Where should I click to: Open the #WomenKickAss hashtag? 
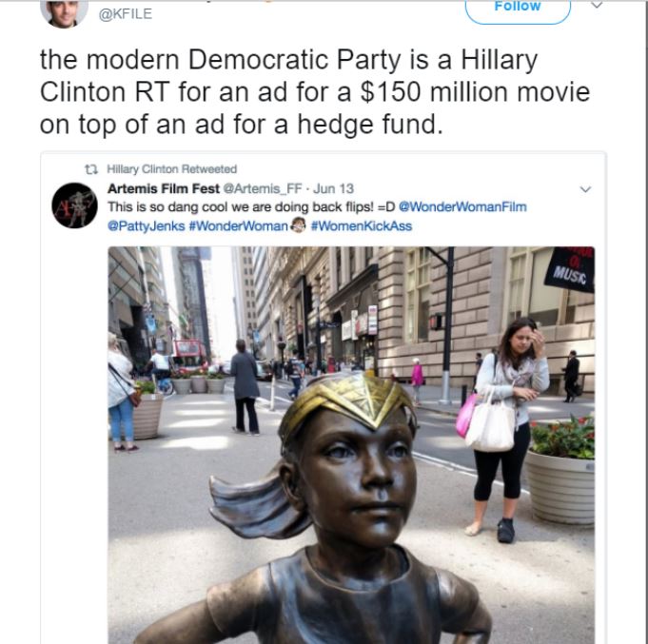362,226
